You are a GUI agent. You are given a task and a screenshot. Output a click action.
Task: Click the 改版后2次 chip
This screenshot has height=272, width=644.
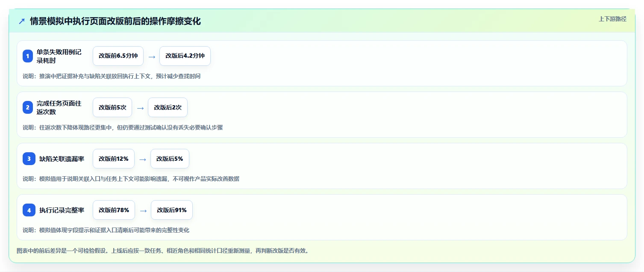(168, 107)
